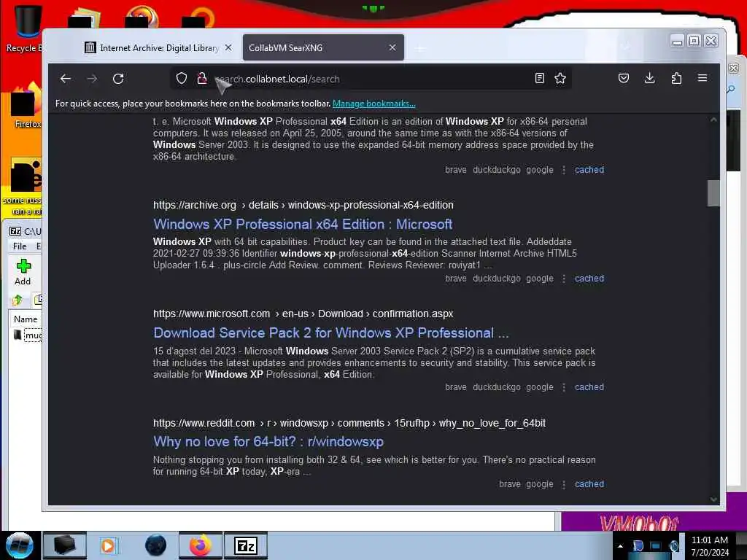
Task: Open the tracking protection shield icon
Action: click(x=181, y=78)
